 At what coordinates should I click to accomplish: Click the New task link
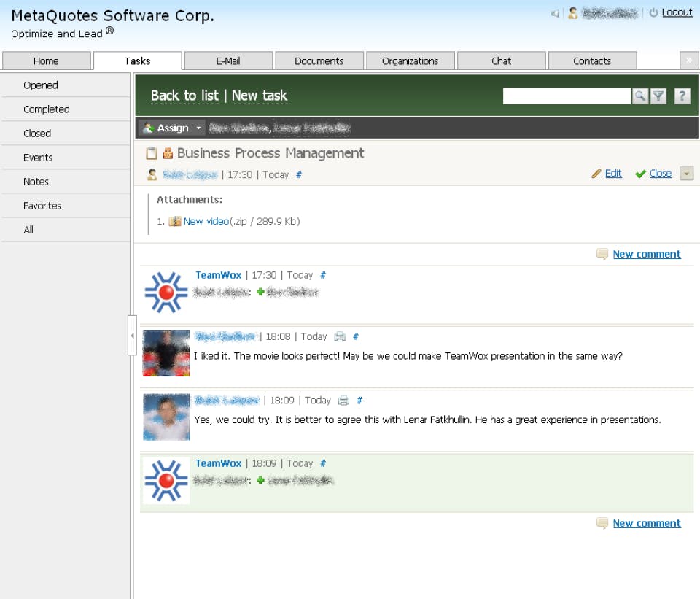(x=260, y=96)
